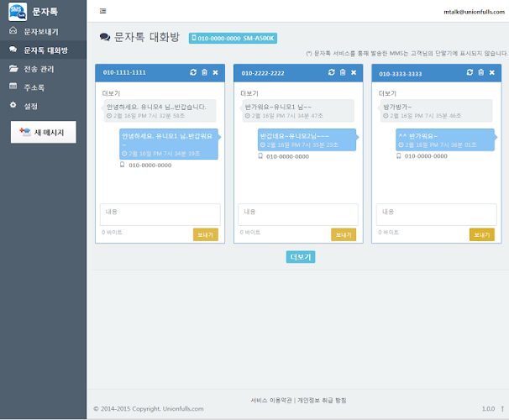The height and width of the screenshot is (420, 509).
Task: Expand 더보기 in the 010-2222-2222 chat
Action: [x=249, y=93]
